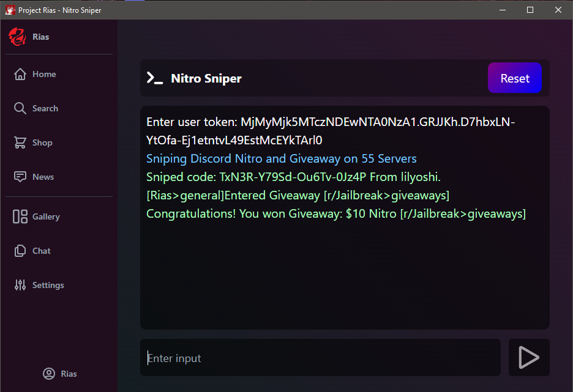The width and height of the screenshot is (573, 392).
Task: Focus the Enter input text field
Action: 320,358
